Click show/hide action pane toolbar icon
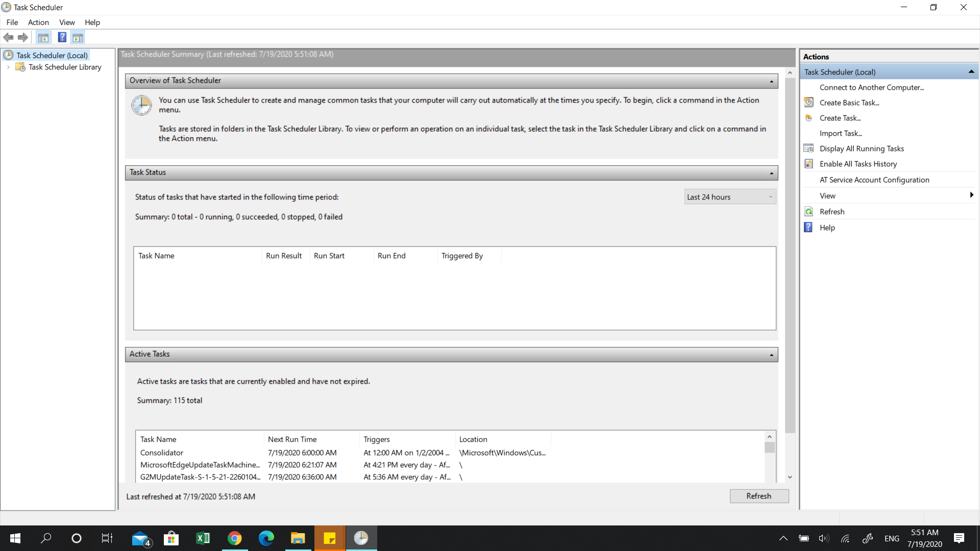Viewport: 980px width, 551px height. point(78,37)
